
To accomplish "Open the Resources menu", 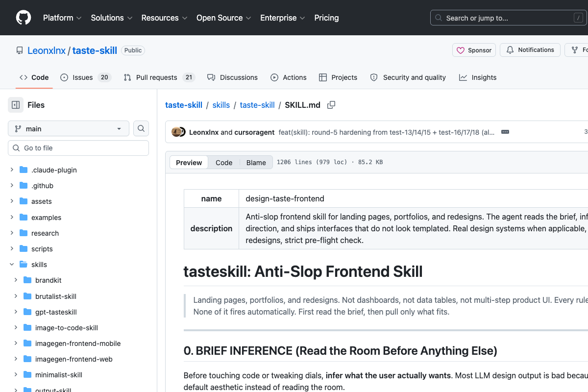I will [x=165, y=18].
